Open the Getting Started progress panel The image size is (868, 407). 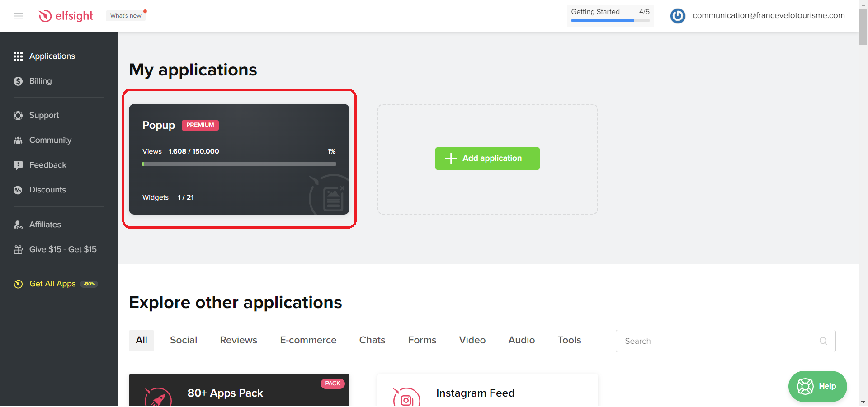click(610, 15)
